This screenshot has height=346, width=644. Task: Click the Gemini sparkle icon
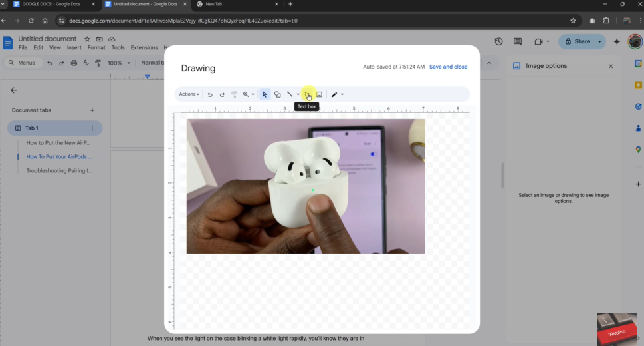point(617,41)
